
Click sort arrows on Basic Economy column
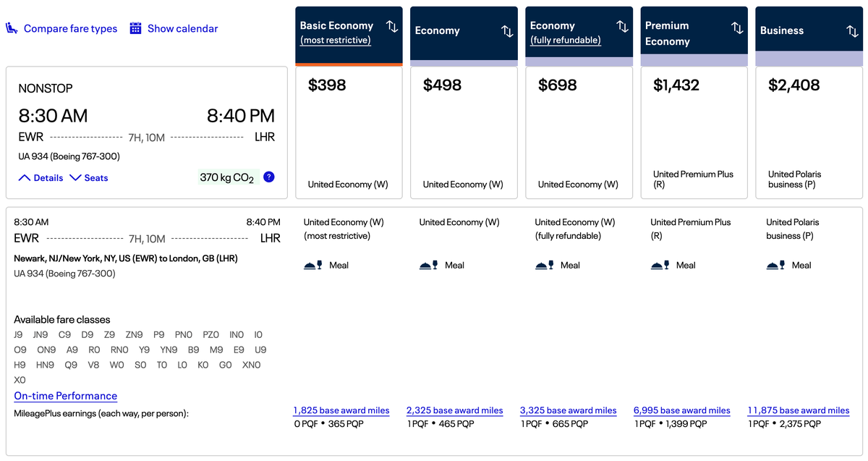(x=391, y=26)
